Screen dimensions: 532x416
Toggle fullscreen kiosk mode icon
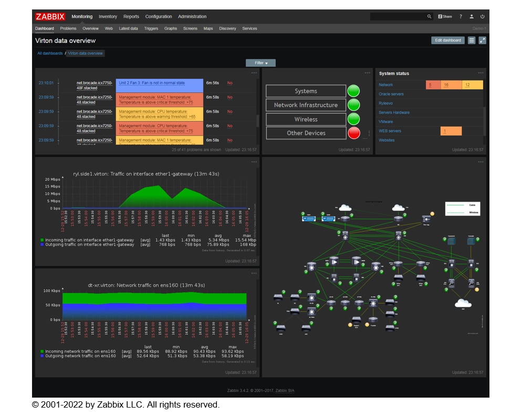pyautogui.click(x=482, y=40)
